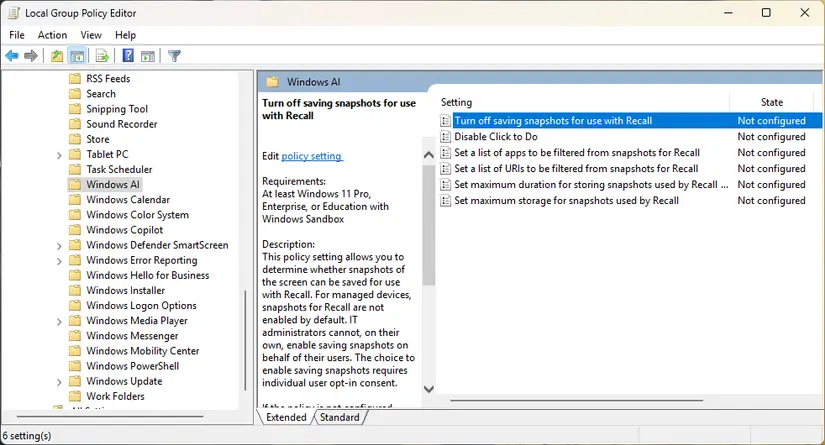Click the settings list horizontal scrollbar

[x=577, y=400]
